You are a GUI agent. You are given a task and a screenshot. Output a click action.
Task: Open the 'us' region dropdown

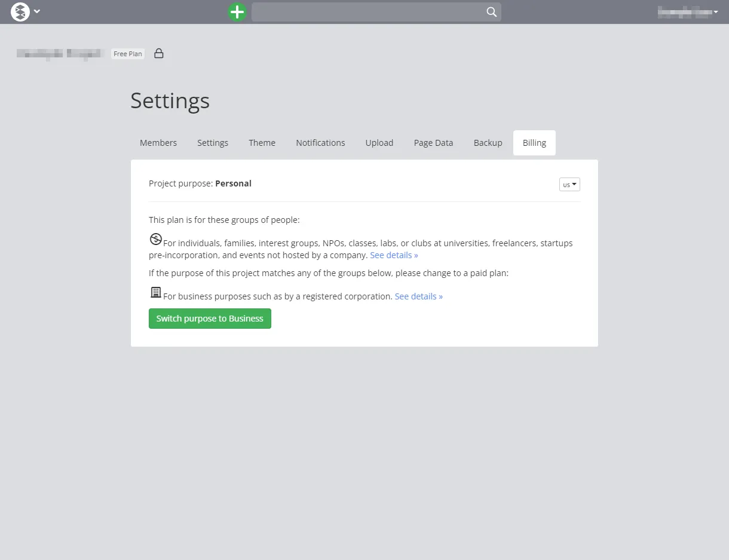pos(569,185)
